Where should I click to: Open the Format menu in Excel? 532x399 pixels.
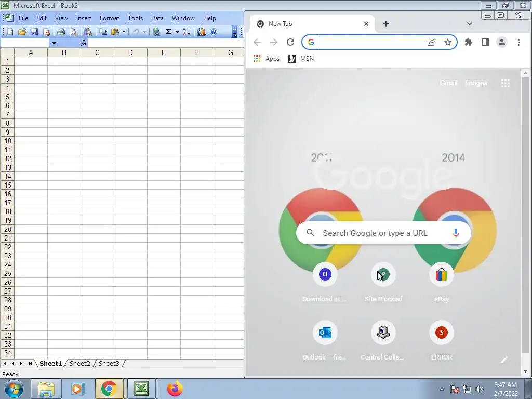click(x=109, y=18)
